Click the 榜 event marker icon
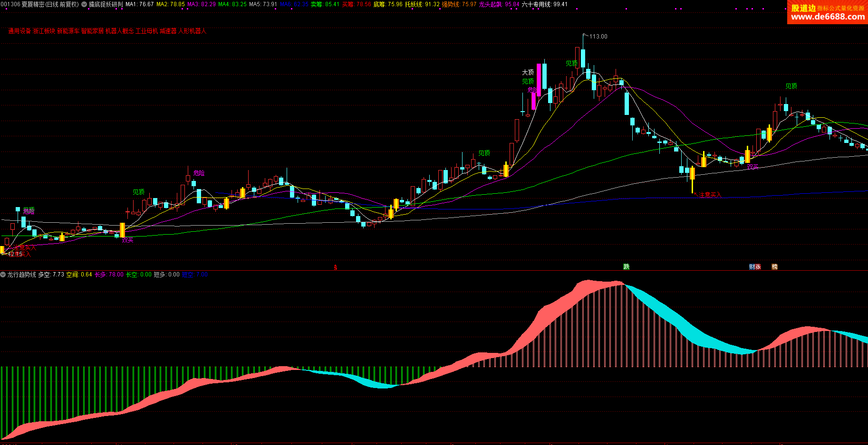This screenshot has width=868, height=445. (774, 267)
